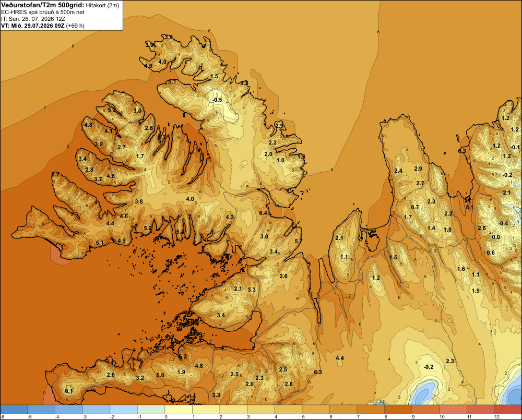Click the "-1" tick label on the legend
This screenshot has width=522, height=420.
click(x=139, y=417)
